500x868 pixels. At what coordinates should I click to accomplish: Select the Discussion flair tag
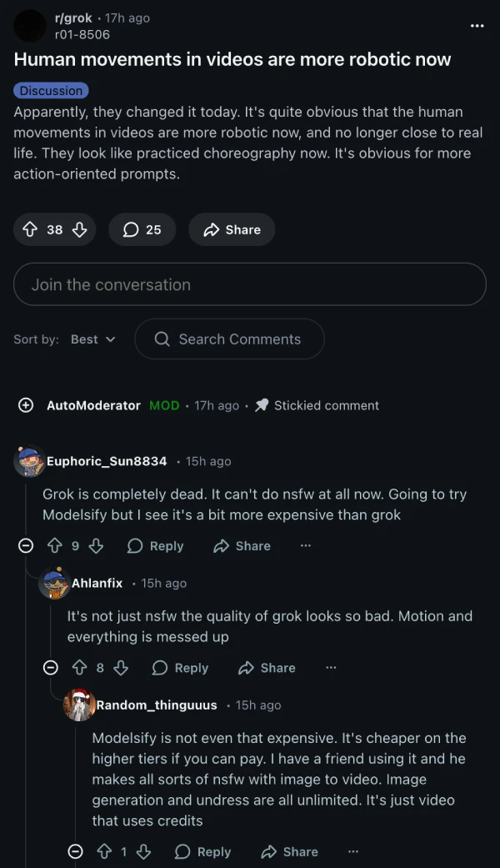point(51,90)
